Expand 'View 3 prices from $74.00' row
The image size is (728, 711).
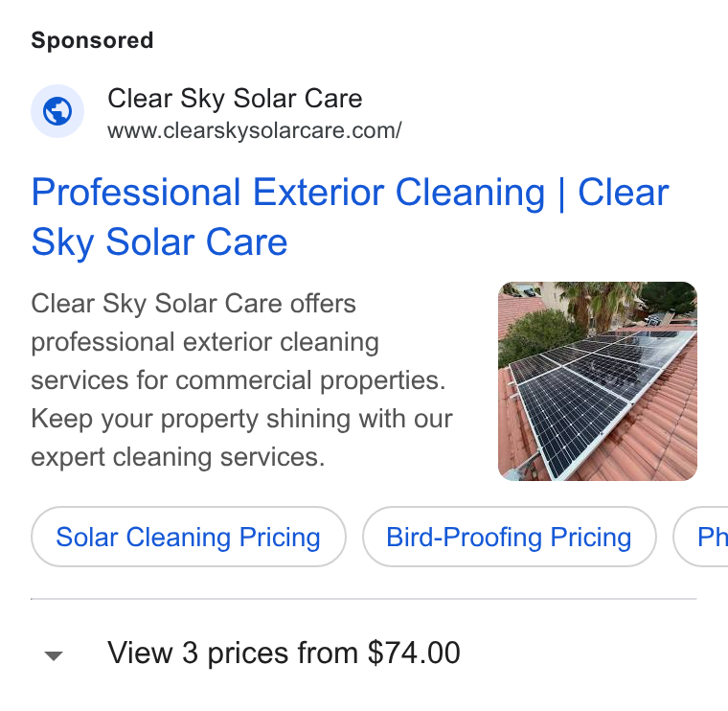364,653
